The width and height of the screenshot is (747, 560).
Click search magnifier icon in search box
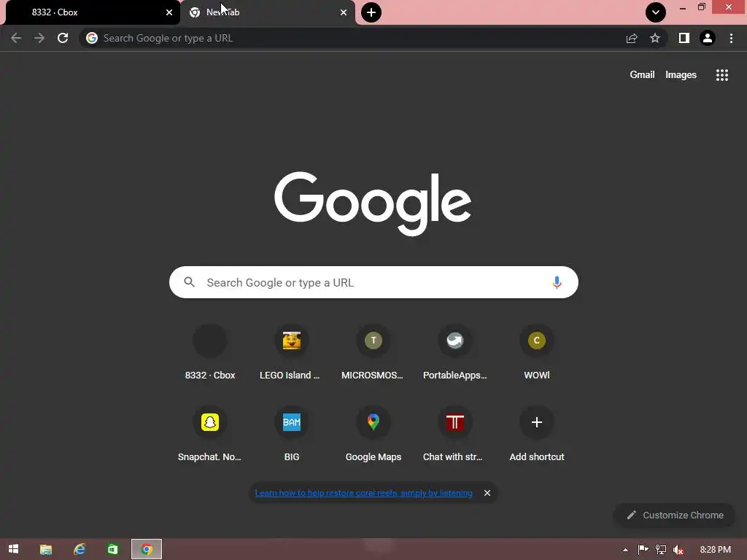(189, 282)
